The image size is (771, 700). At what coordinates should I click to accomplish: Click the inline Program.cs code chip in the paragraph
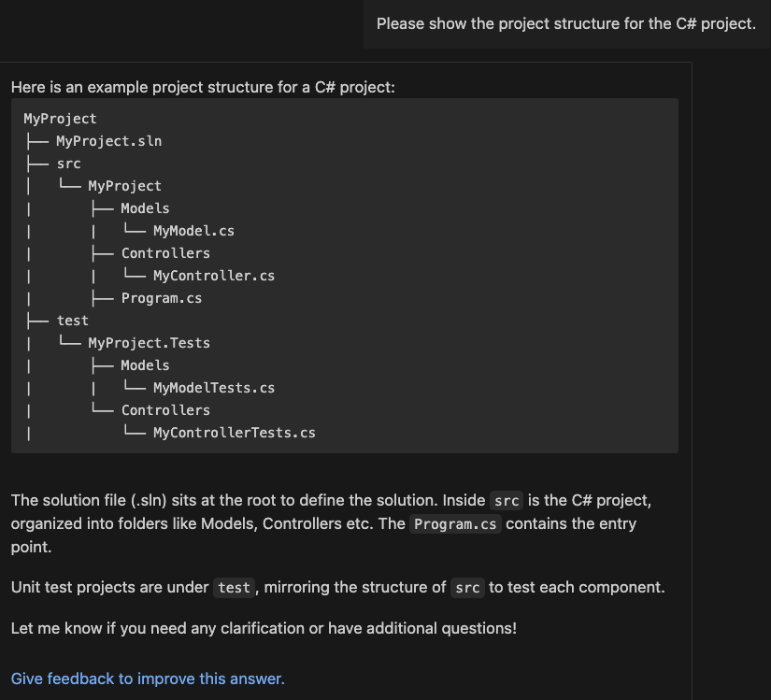(455, 523)
